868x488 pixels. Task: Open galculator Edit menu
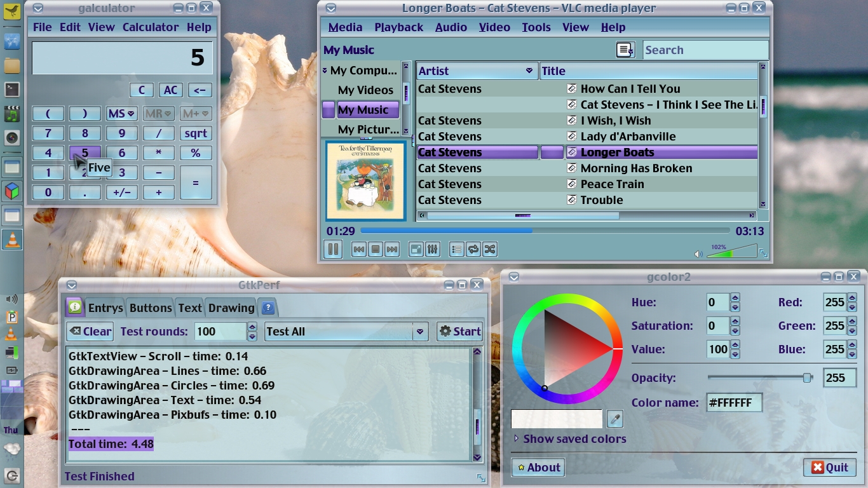70,27
